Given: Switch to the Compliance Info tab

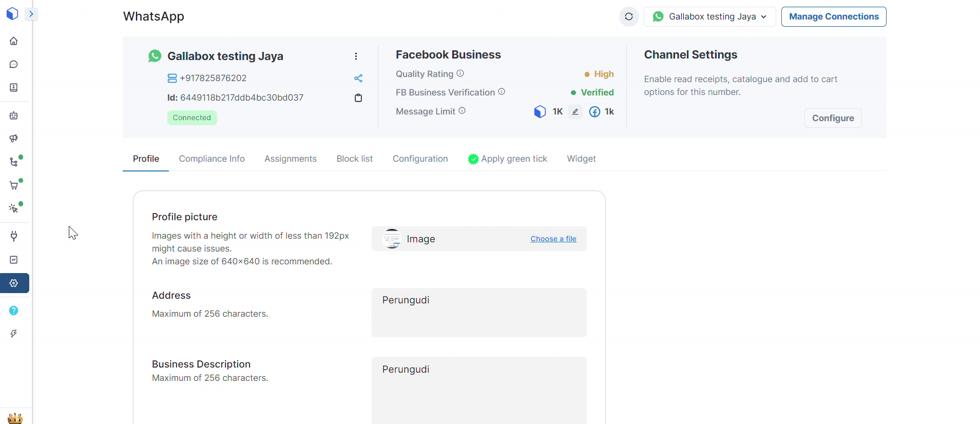Looking at the screenshot, I should pyautogui.click(x=212, y=159).
